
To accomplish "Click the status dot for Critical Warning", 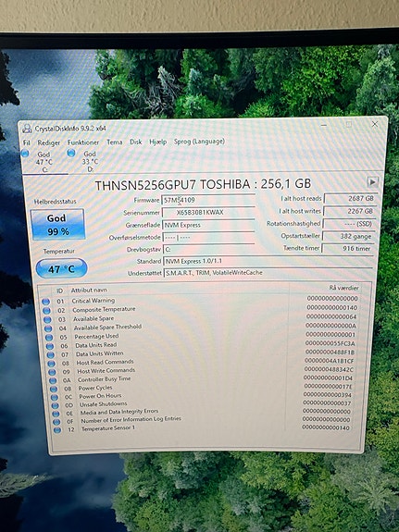I will [x=46, y=302].
